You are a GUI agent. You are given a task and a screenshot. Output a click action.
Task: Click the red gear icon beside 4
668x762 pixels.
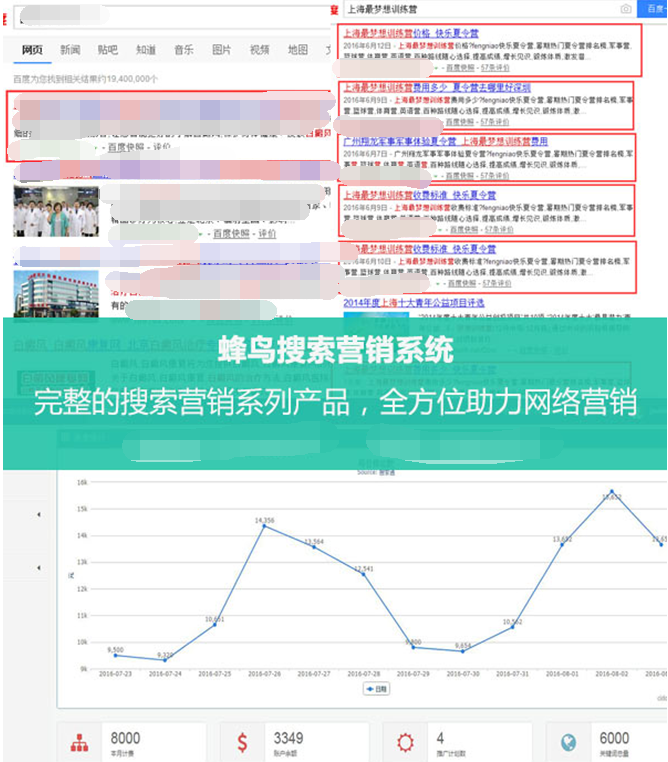[405, 743]
